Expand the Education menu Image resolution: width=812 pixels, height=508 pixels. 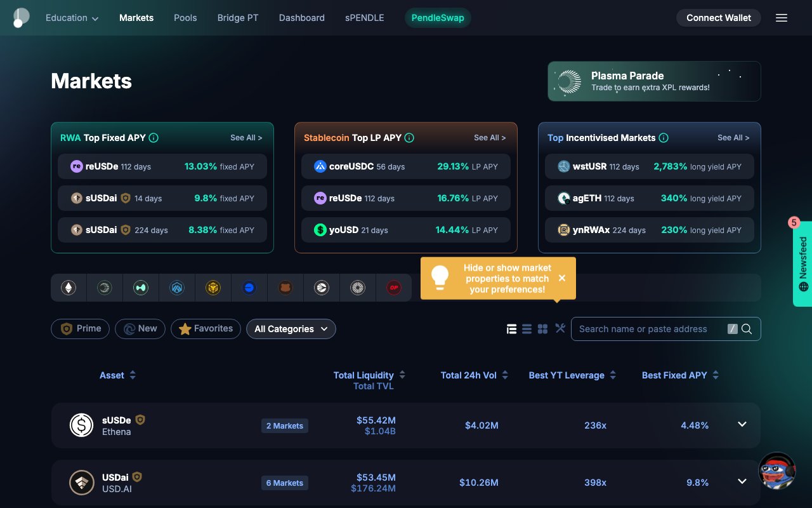72,18
